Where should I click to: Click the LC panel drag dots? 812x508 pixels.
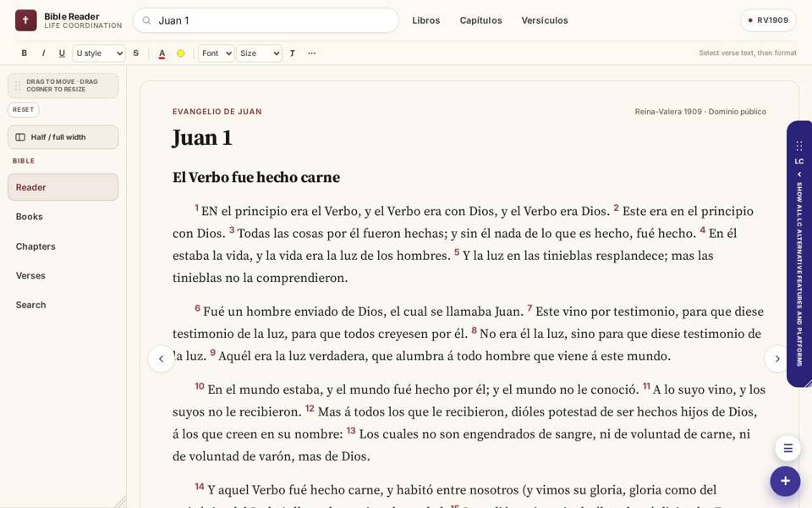(x=799, y=146)
